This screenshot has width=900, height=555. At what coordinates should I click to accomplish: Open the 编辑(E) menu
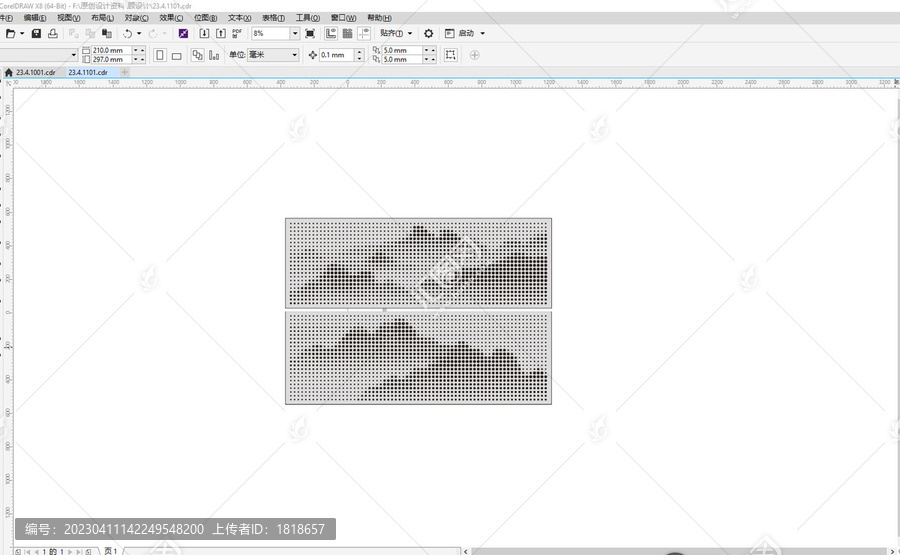tap(34, 18)
